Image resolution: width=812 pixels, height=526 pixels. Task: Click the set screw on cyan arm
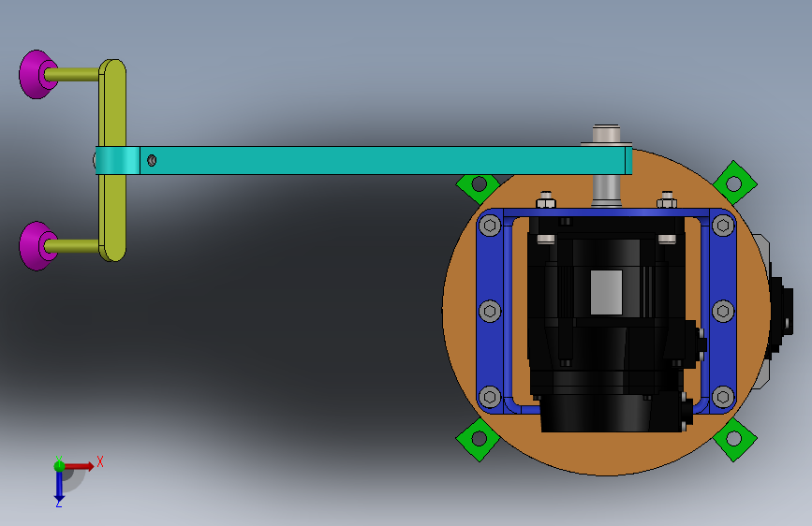pos(152,160)
